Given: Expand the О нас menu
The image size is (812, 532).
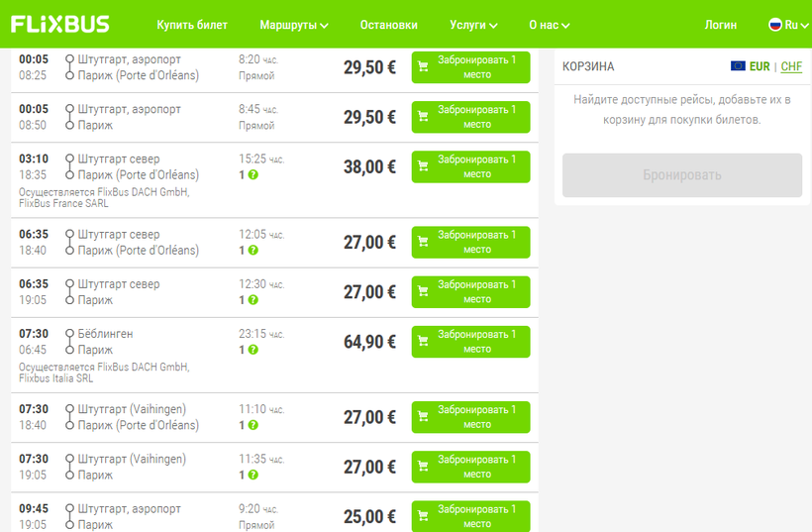Looking at the screenshot, I should pos(550,25).
